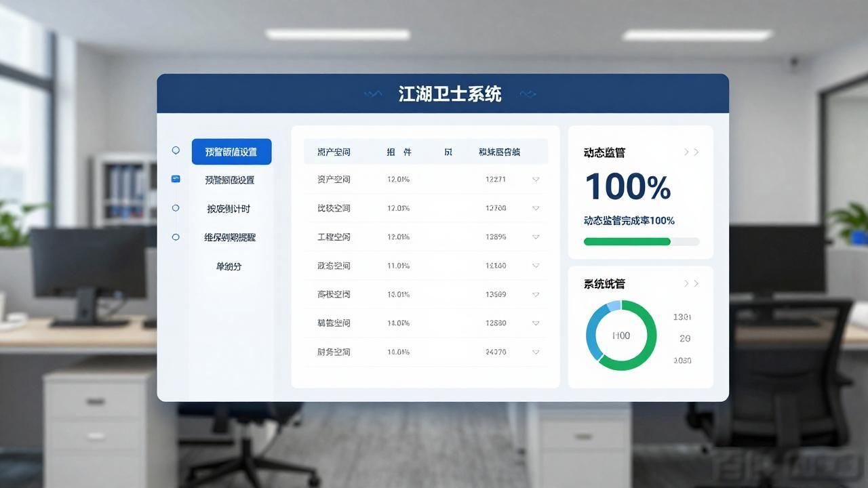Click the 12271 value cell
868x488 pixels.
[496, 180]
